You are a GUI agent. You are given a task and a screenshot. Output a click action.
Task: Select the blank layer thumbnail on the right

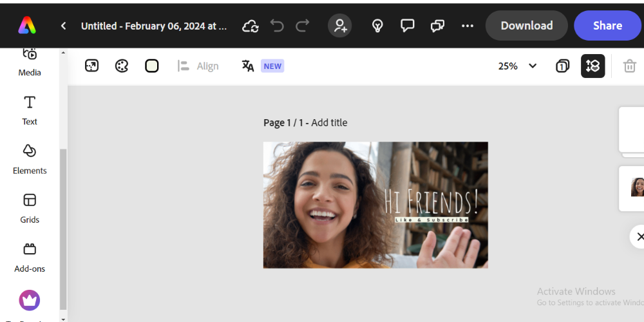point(632,129)
